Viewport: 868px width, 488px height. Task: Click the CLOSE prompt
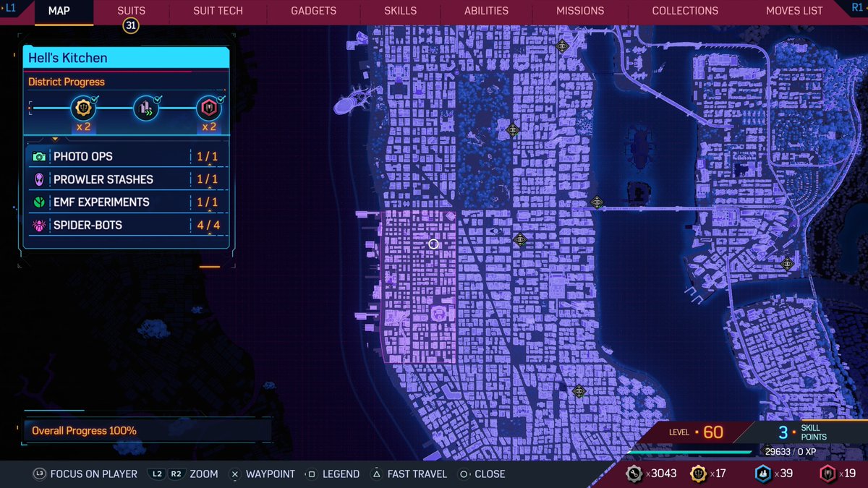490,474
